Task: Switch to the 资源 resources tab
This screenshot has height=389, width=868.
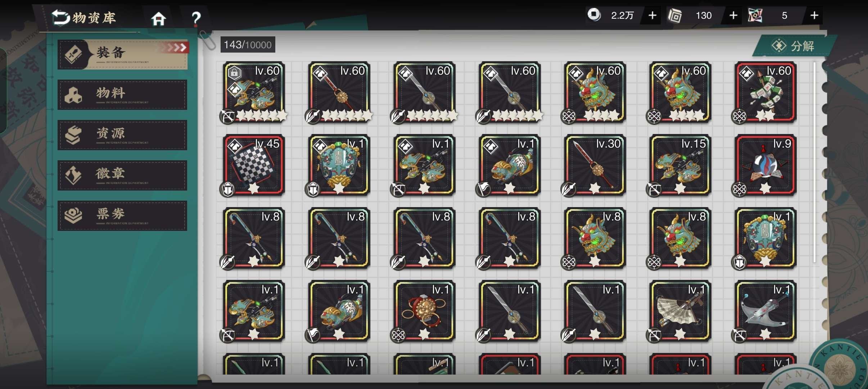Action: [122, 135]
